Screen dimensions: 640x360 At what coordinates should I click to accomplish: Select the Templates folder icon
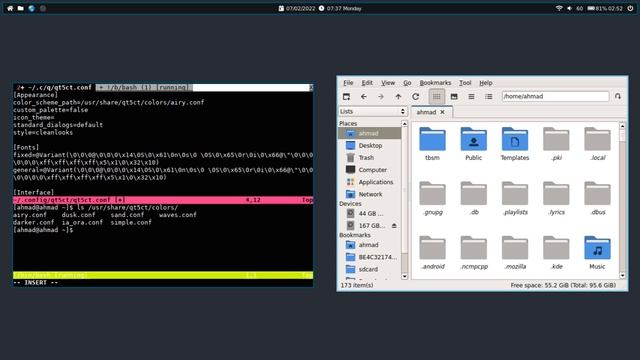point(515,139)
